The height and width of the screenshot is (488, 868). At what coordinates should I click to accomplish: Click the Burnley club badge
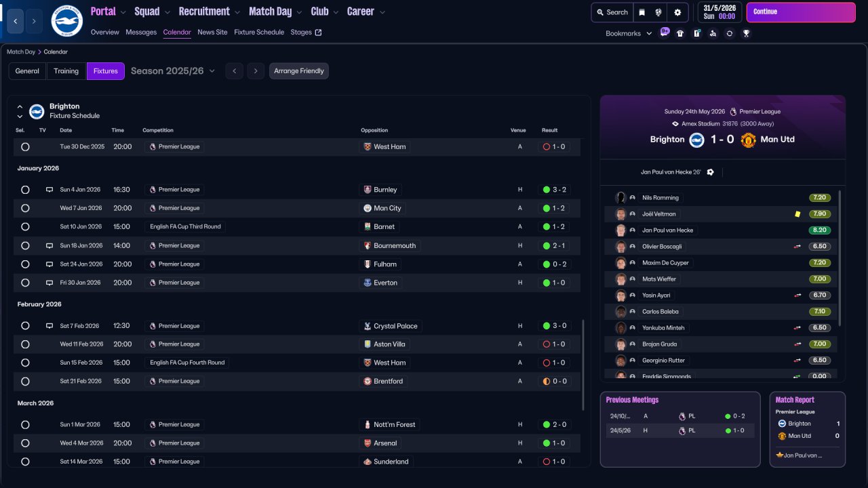click(x=368, y=190)
